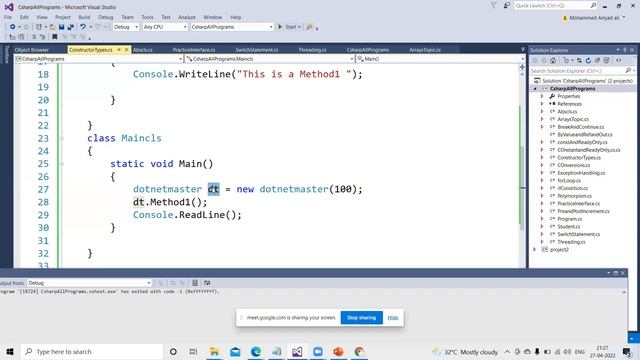640x360 pixels.
Task: Click the Collapse All icon in Solution Explorer
Action: coord(597,60)
